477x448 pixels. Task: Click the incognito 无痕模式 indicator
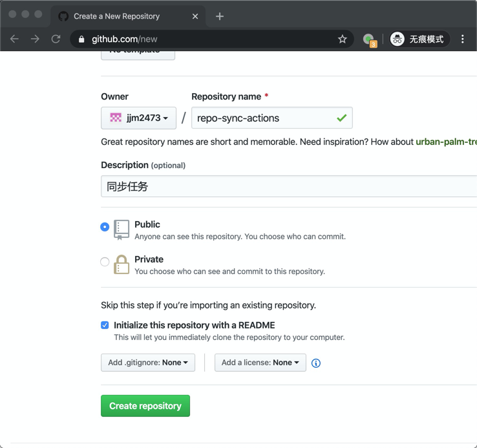point(419,39)
